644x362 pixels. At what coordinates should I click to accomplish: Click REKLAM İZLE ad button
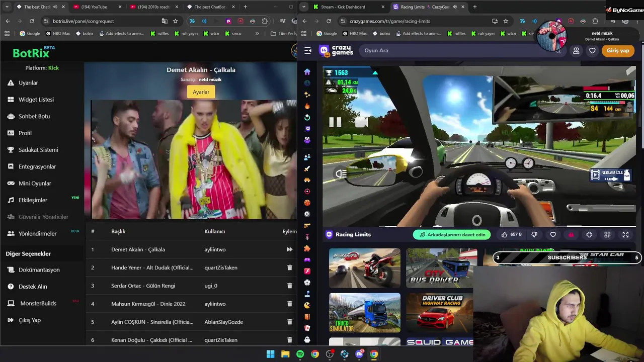click(x=610, y=175)
